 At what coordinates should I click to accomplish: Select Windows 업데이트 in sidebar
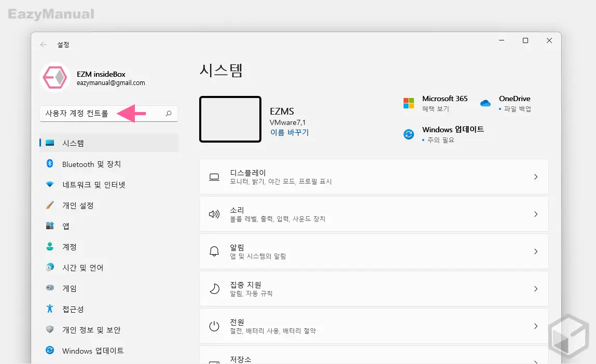tap(92, 351)
